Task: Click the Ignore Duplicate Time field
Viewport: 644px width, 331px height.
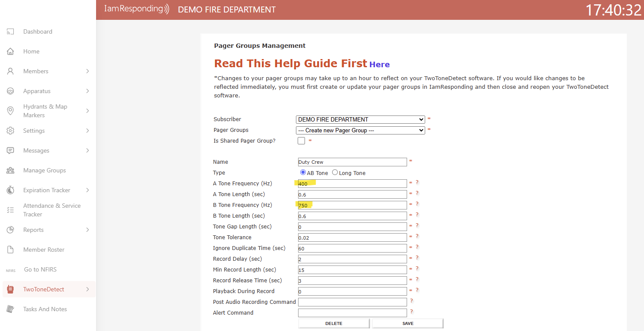Action: coord(352,248)
